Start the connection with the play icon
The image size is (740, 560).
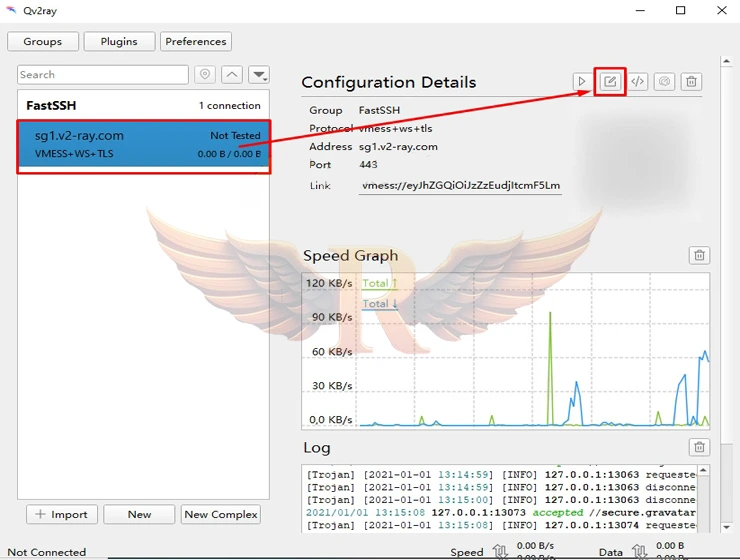click(582, 82)
